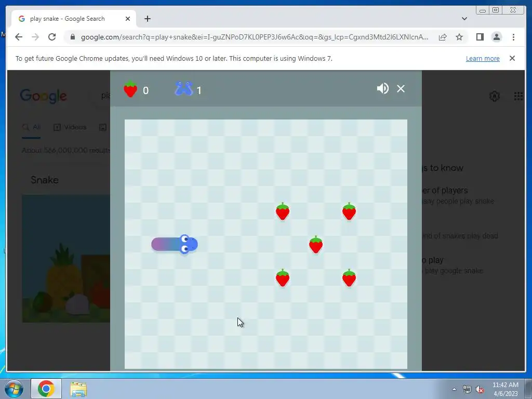Click the muted volume tray icon
Screen dimensions: 532x399
[480, 390]
